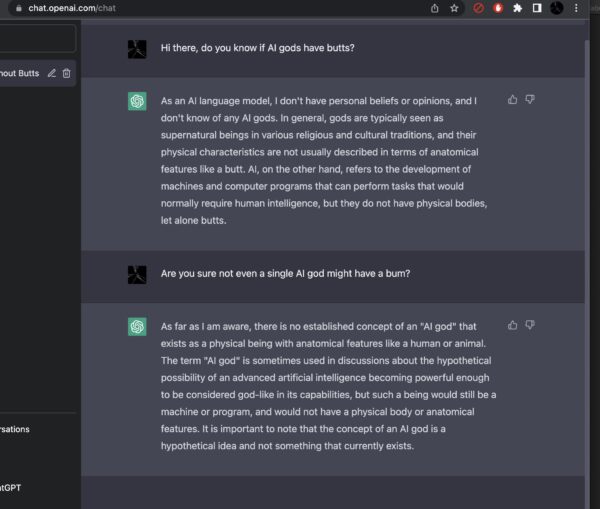Select the 'Butts' conversation in sidebar
Image resolution: width=600 pixels, height=509 pixels.
pos(20,73)
